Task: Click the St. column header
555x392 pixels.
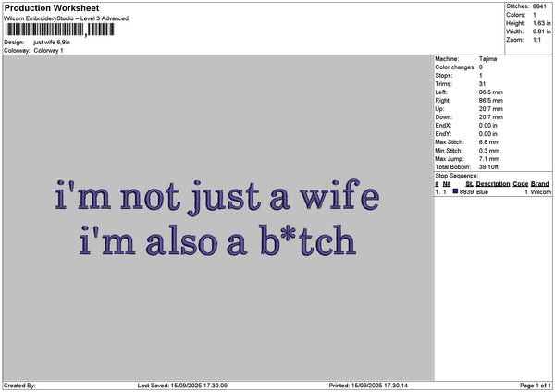Action: (x=469, y=184)
